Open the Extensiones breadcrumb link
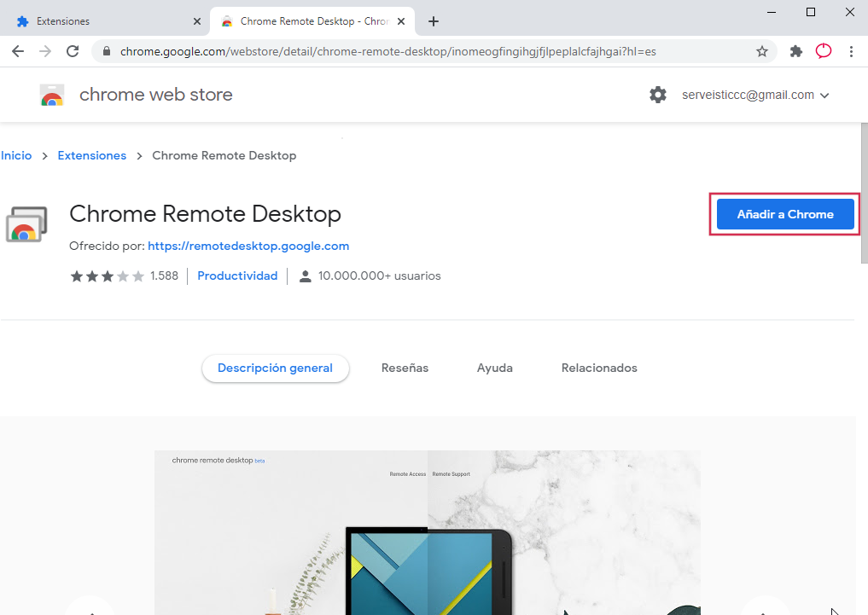 92,155
